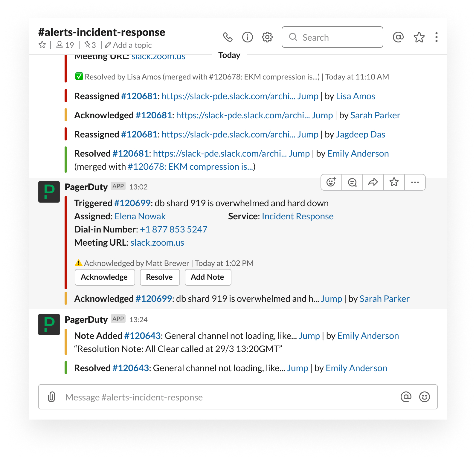The height and width of the screenshot is (459, 476).
Task: Add reaction to PagerDuty message
Action: pos(331,182)
